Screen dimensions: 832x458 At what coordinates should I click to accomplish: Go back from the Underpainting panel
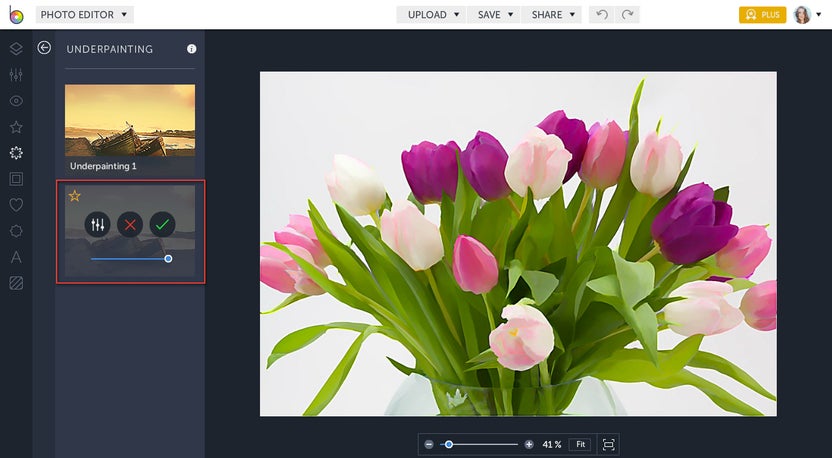click(x=44, y=48)
